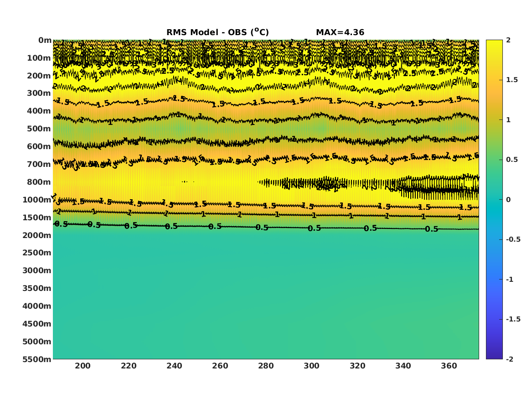
Task: Click the '5000m' depth axis label
Action: (36, 342)
